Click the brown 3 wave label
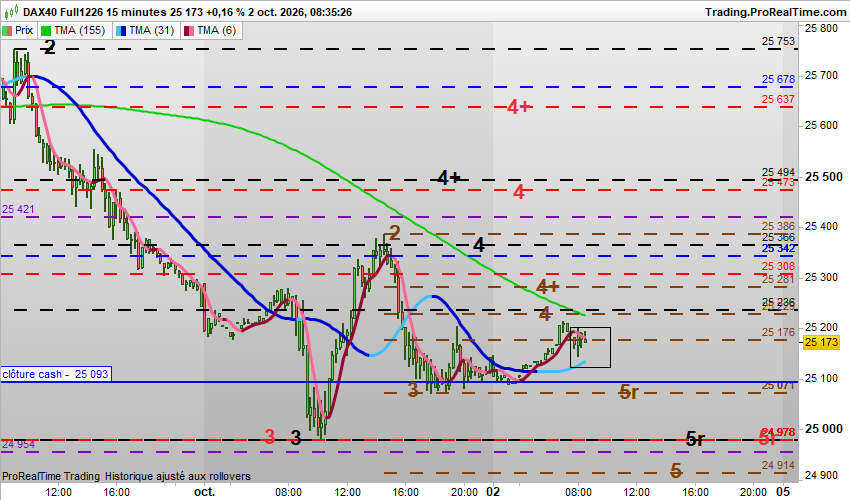This screenshot has width=850, height=500. [x=413, y=390]
